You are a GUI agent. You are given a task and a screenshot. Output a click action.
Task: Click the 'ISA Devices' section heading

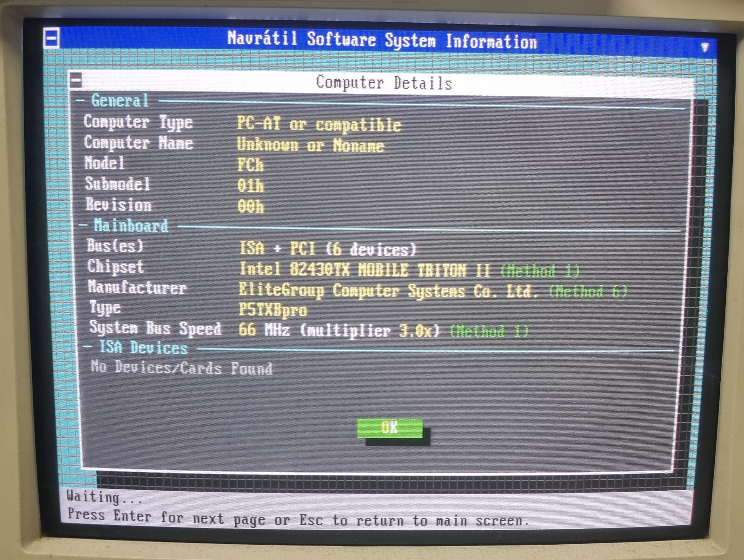point(143,347)
